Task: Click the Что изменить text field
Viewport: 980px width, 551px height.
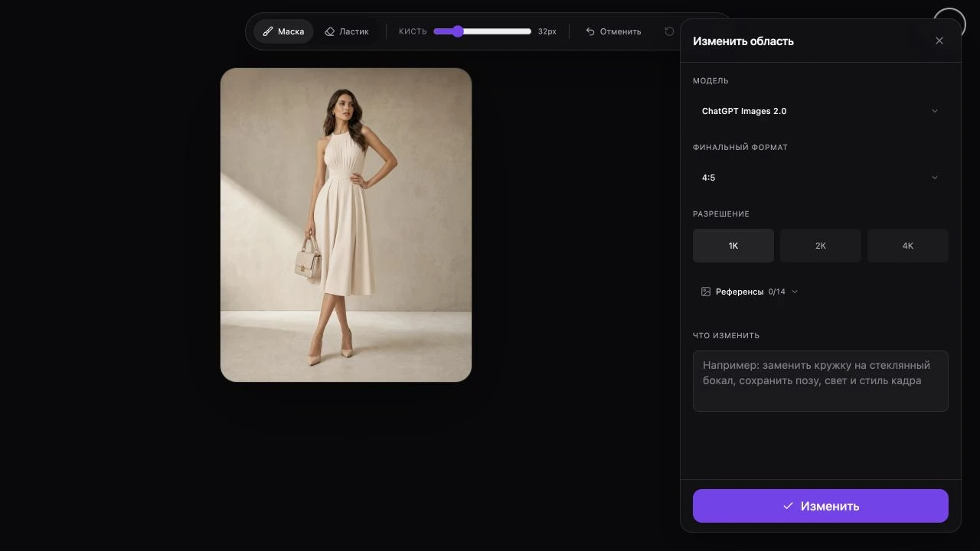Action: 821,381
